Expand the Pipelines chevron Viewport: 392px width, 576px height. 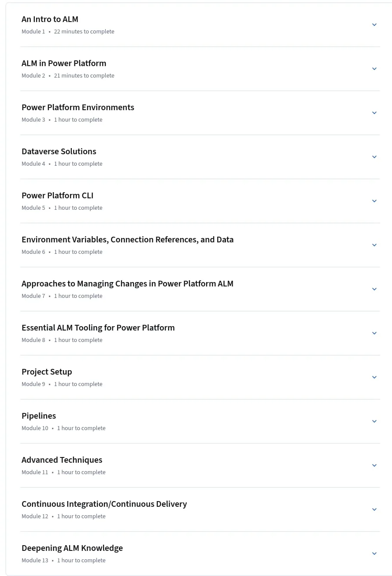click(x=374, y=421)
